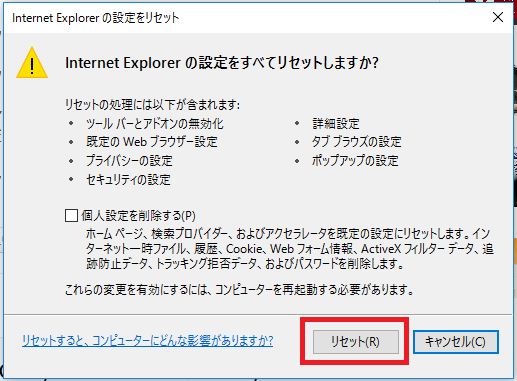This screenshot has height=381, width=517.
Task: Select the タブ ブラウズの設定 item
Action: 356,142
